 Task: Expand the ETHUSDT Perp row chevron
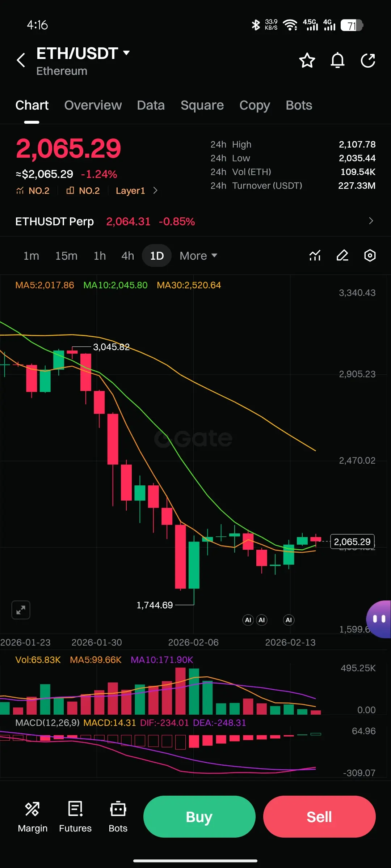pos(371,221)
